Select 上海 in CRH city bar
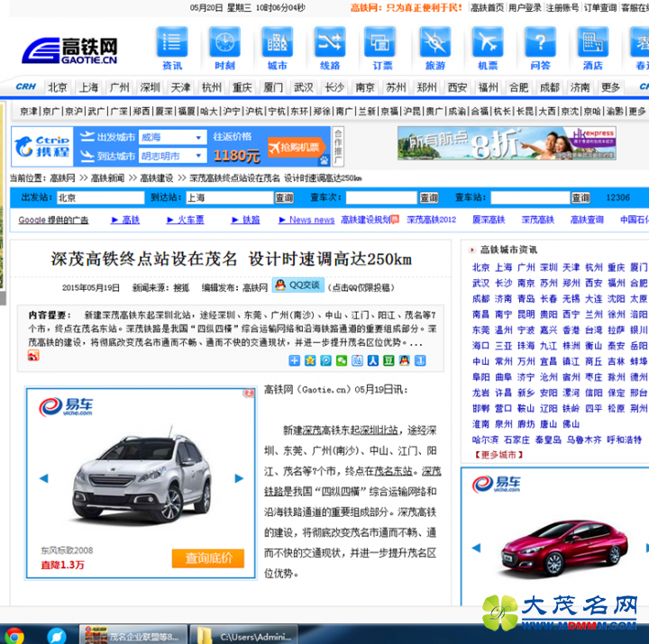Viewport: 649px width, 644px height. [x=88, y=87]
